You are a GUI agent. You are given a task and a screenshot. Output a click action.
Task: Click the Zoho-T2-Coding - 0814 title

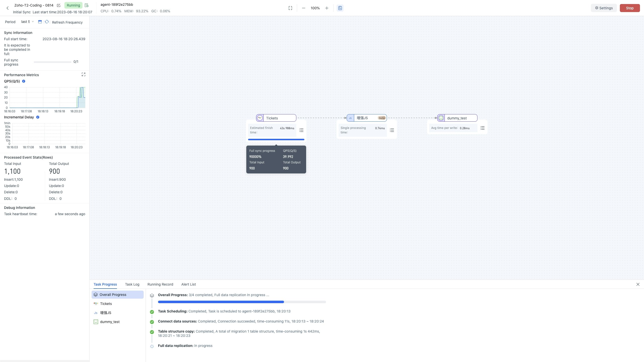[x=34, y=5]
